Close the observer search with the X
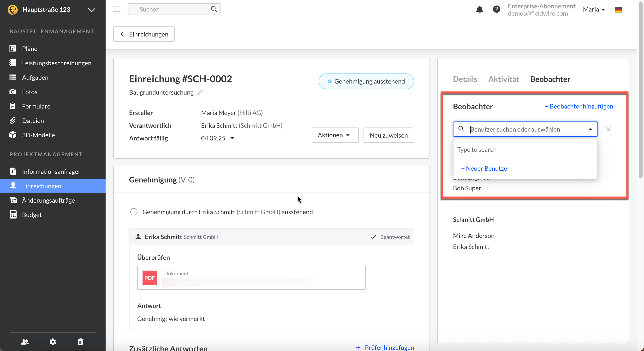The width and height of the screenshot is (644, 351). [x=608, y=129]
